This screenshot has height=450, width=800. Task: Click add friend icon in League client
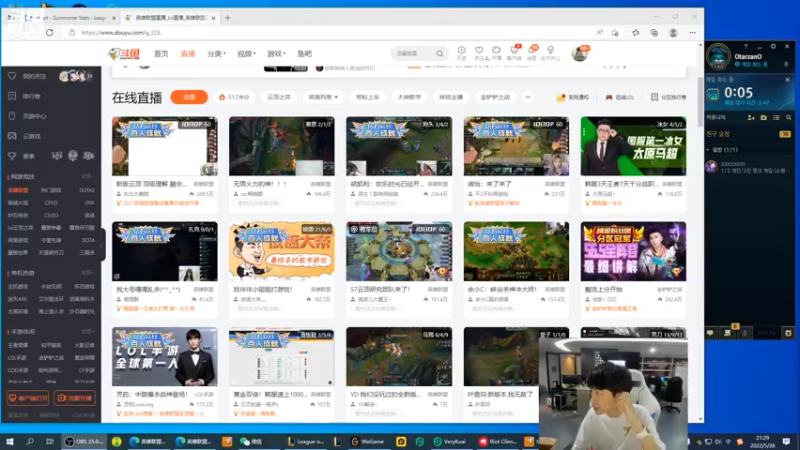[x=751, y=117]
